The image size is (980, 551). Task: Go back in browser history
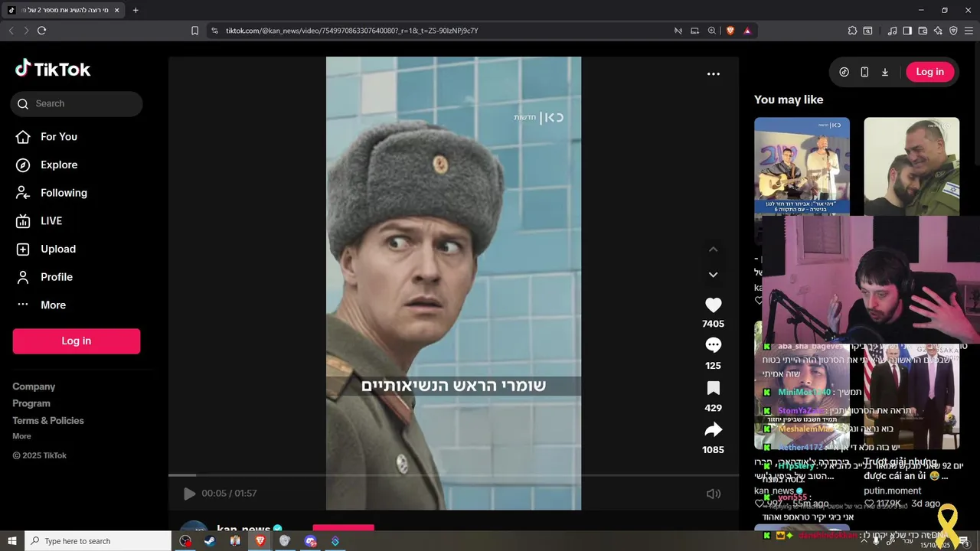pyautogui.click(x=11, y=31)
